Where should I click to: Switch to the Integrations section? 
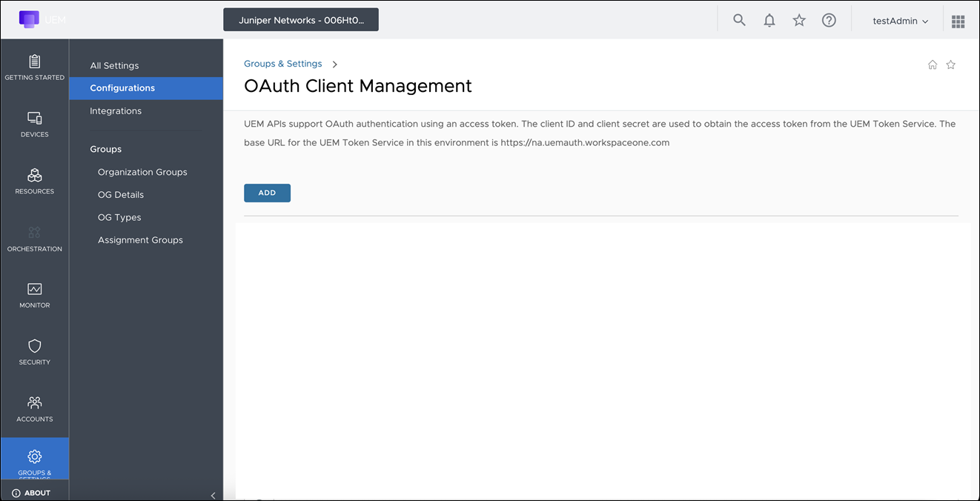pyautogui.click(x=116, y=110)
